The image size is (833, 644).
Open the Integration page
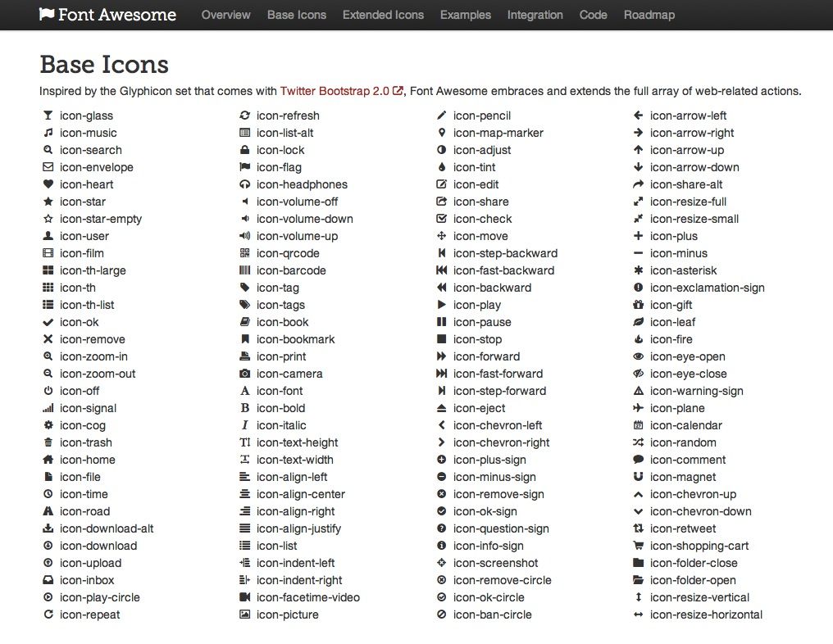[535, 15]
